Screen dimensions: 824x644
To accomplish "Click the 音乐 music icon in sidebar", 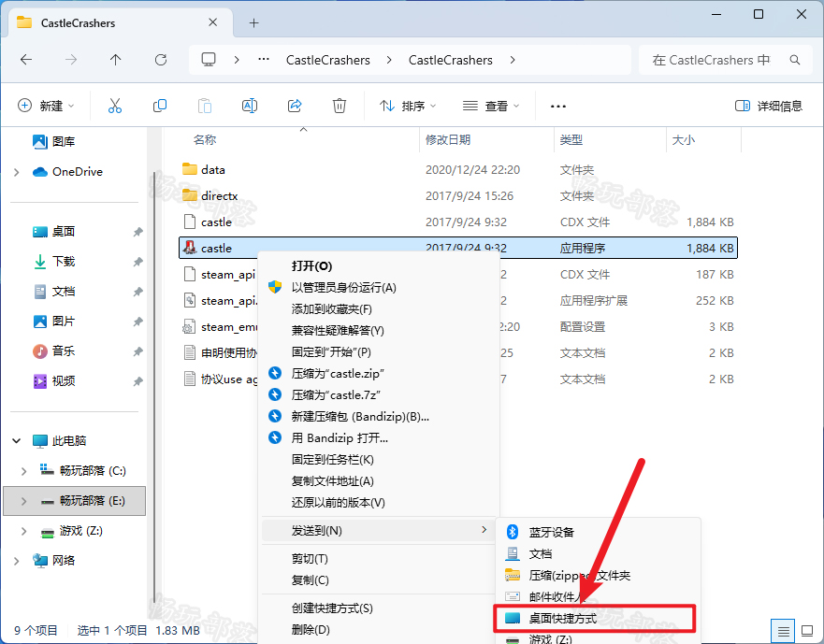I will tap(40, 351).
